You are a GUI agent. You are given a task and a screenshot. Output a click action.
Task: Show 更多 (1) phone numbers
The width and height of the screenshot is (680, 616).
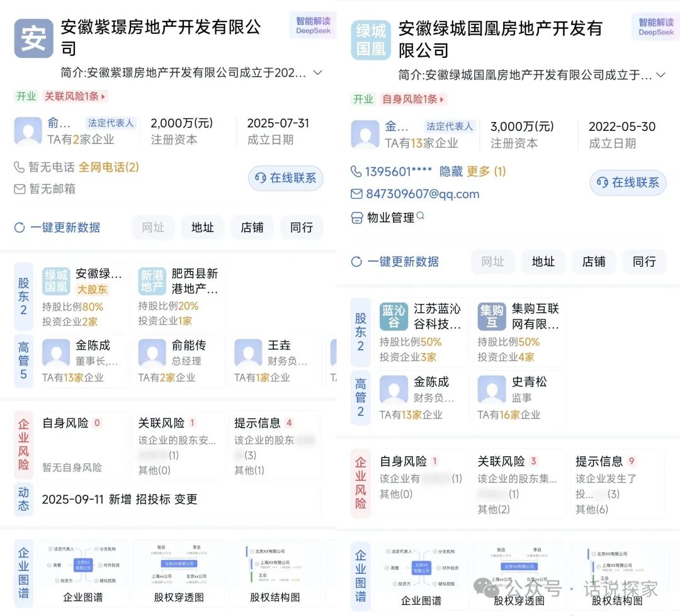click(x=486, y=172)
